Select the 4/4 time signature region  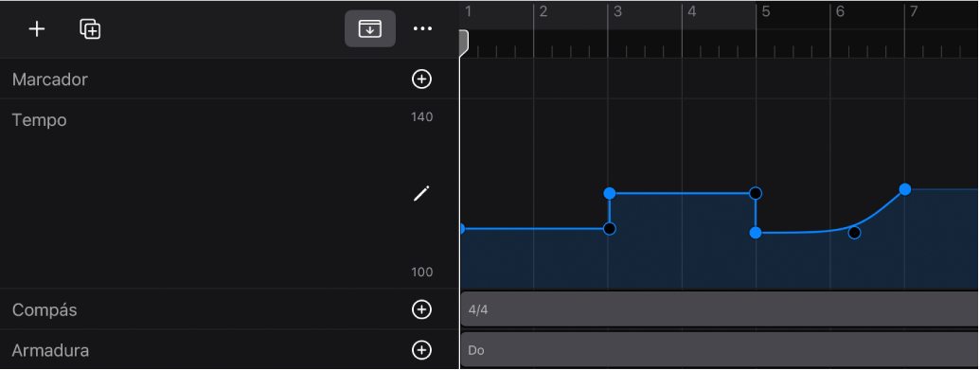(720, 308)
